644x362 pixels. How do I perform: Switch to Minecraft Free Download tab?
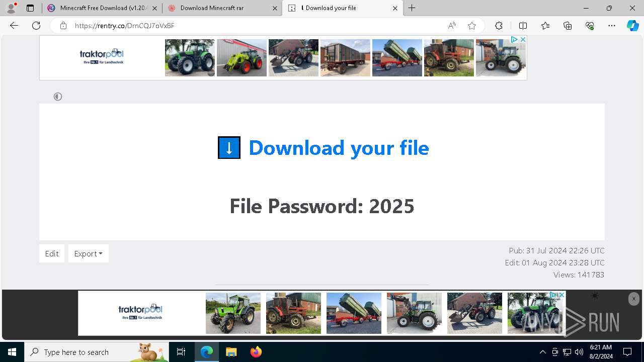103,8
